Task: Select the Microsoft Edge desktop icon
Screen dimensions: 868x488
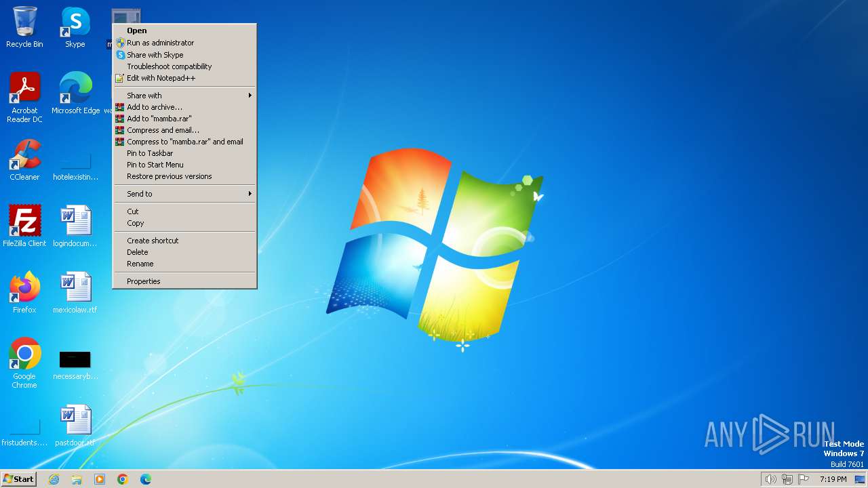Action: (x=75, y=94)
